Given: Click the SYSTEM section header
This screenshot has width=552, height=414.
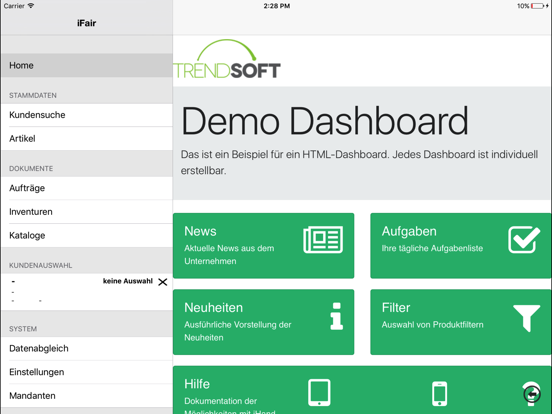Looking at the screenshot, I should 23,329.
